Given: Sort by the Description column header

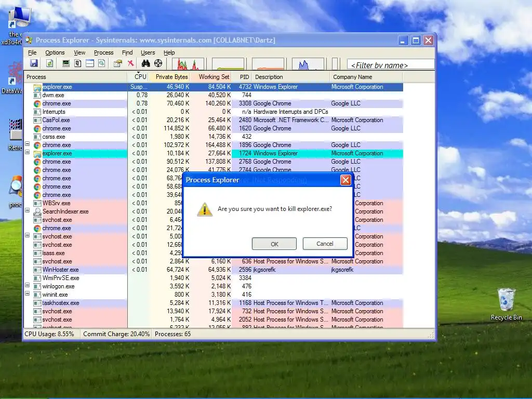Looking at the screenshot, I should click(x=291, y=77).
